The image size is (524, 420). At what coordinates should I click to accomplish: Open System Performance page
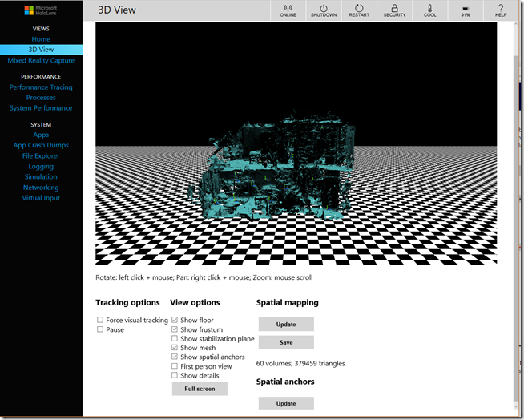point(41,108)
